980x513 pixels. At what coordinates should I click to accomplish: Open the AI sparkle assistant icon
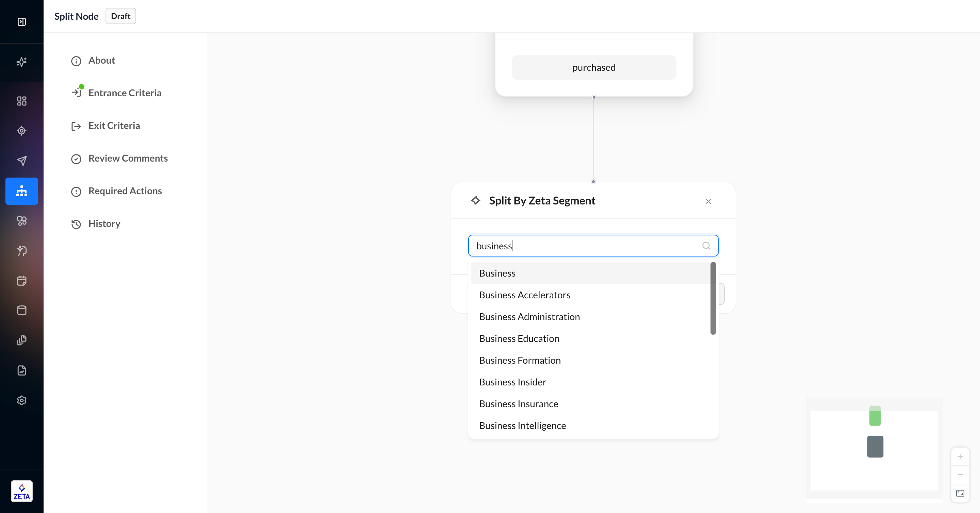22,62
